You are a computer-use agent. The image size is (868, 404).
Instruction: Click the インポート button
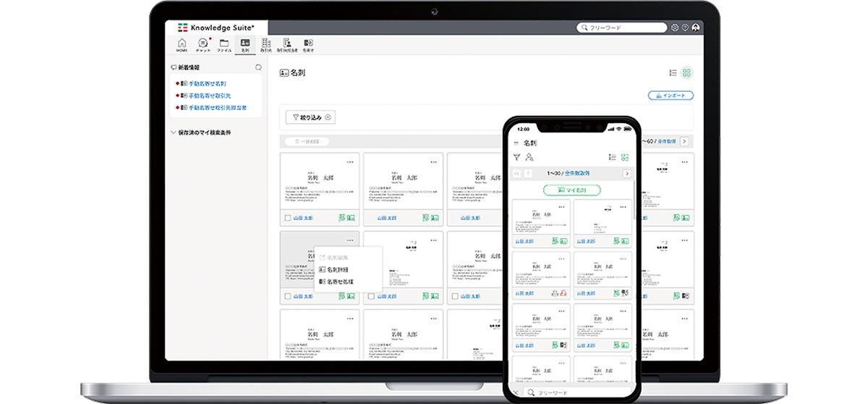coord(671,96)
